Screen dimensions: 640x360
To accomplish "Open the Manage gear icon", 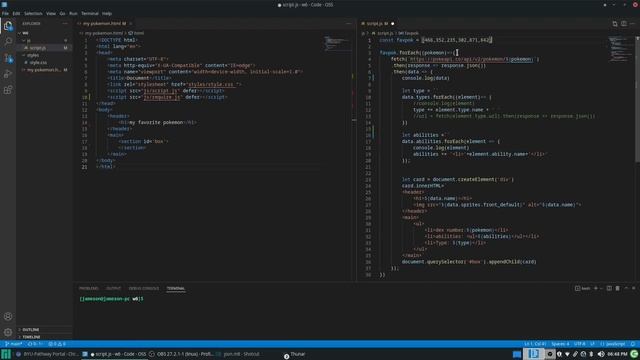I will 8,332.
